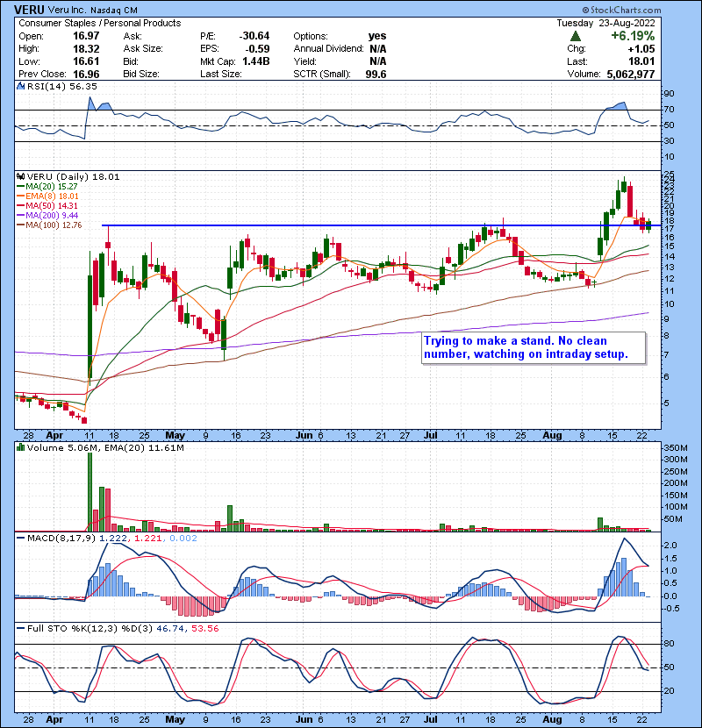Image resolution: width=702 pixels, height=728 pixels.
Task: Click the Bid Size label
Action: (x=141, y=74)
